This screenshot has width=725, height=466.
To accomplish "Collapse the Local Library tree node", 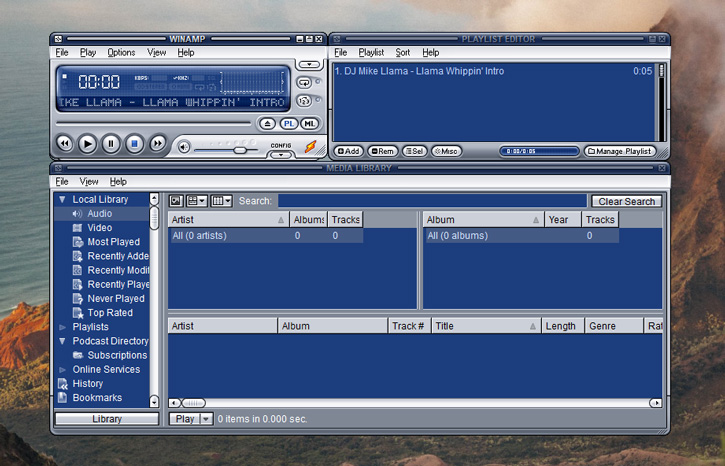I will [x=62, y=199].
